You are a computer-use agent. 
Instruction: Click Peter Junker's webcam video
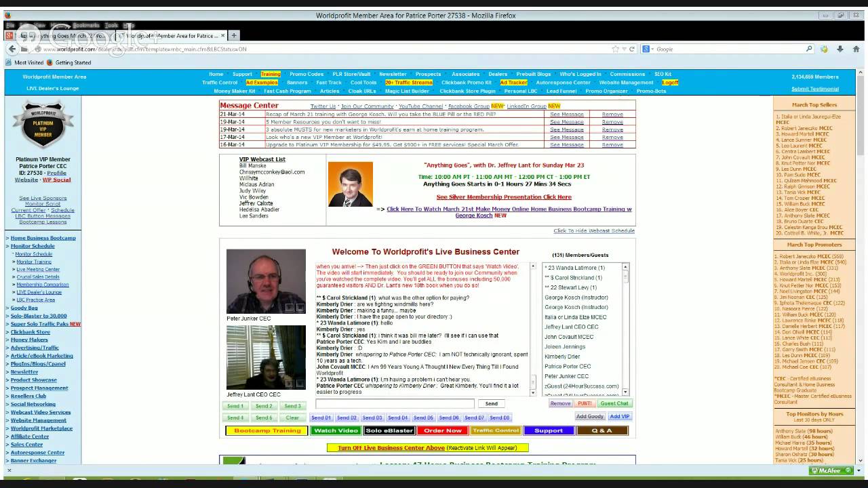pyautogui.click(x=266, y=282)
